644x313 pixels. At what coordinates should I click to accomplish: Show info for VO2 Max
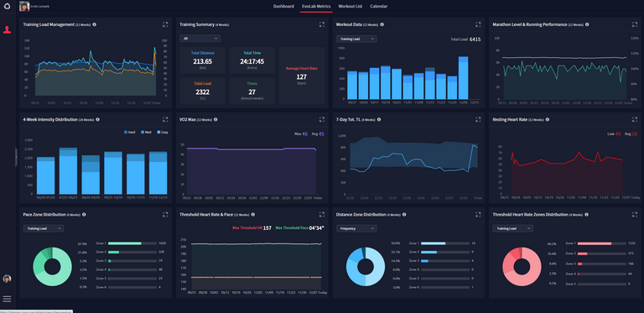216,119
